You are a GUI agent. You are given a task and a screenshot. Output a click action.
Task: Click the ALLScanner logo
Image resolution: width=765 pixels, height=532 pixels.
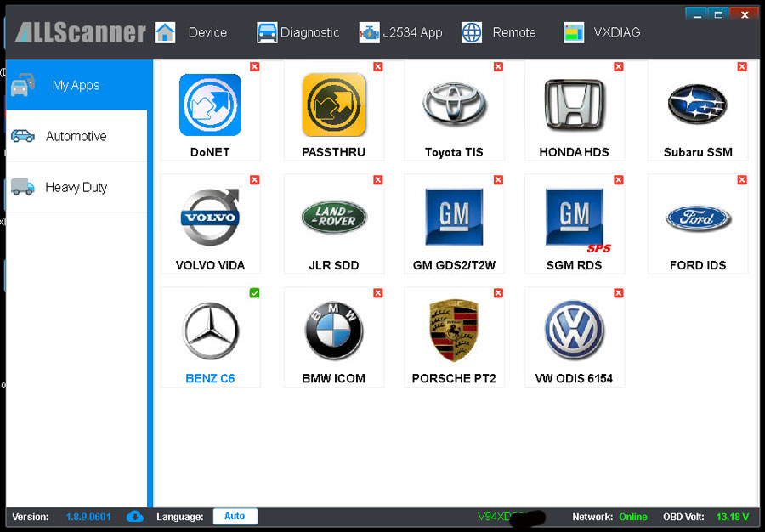point(81,32)
